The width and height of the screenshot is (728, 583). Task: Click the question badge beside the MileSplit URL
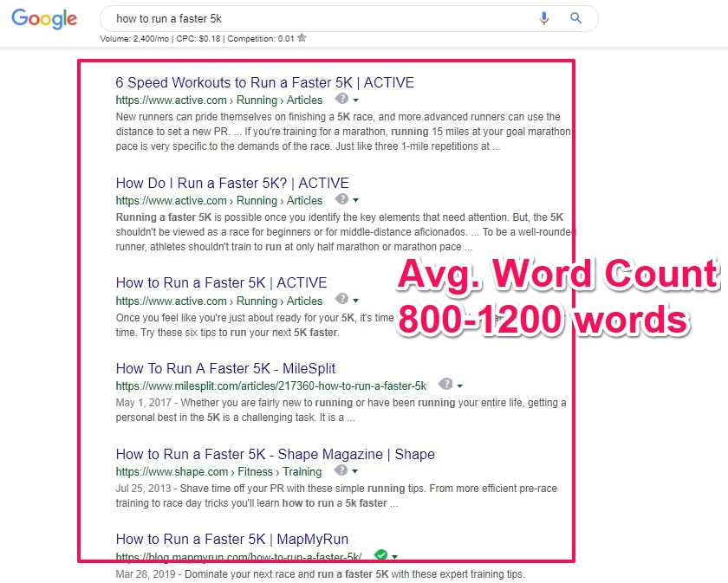[x=445, y=384]
